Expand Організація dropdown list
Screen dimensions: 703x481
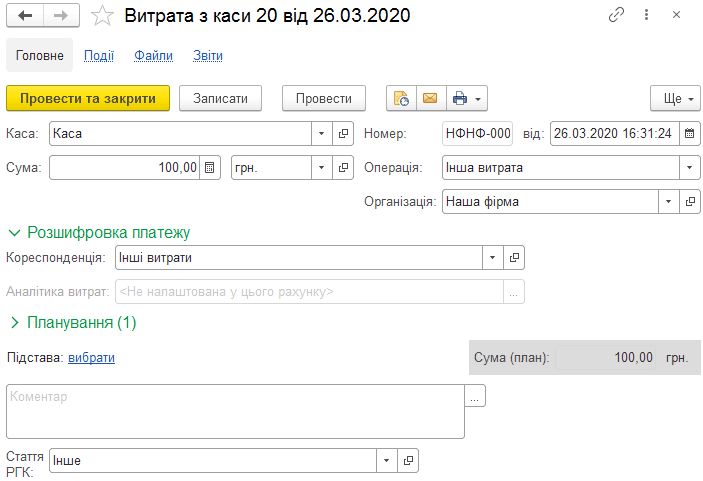coord(668,202)
